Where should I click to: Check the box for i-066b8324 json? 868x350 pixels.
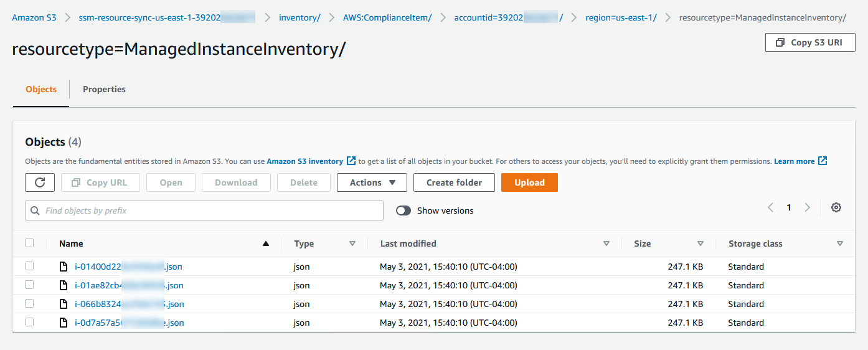click(29, 303)
